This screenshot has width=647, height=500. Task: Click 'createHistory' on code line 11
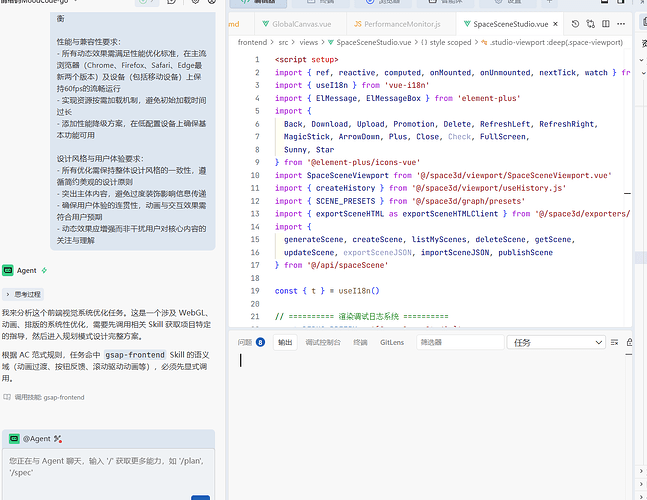[345, 188]
